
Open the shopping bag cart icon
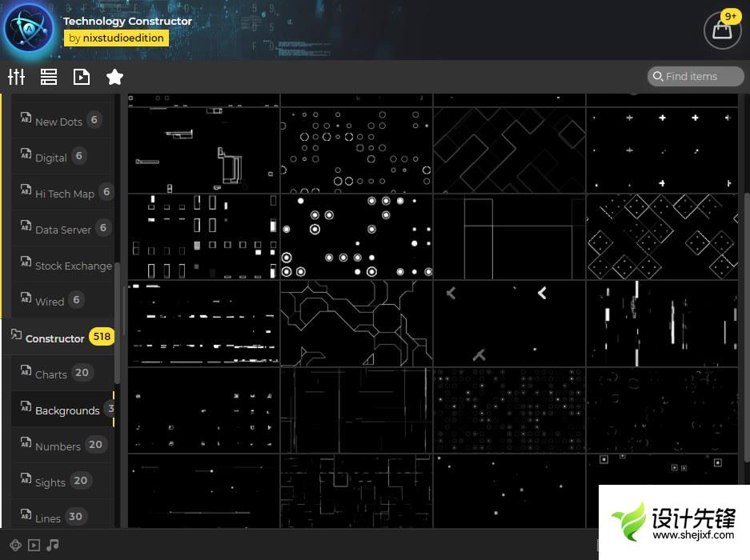pos(721,30)
